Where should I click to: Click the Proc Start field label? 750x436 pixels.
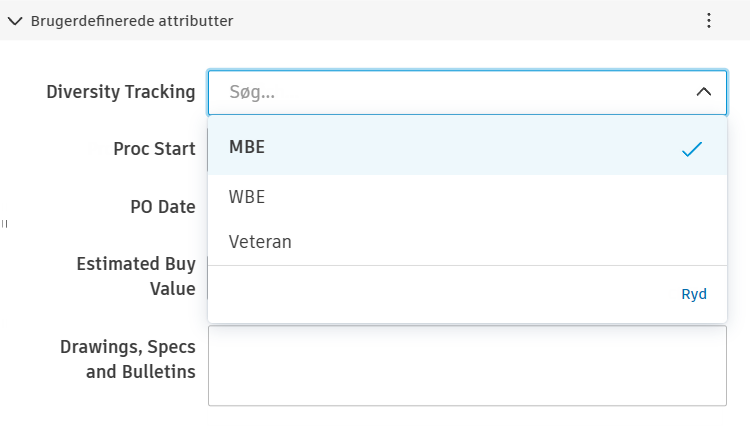[154, 149]
